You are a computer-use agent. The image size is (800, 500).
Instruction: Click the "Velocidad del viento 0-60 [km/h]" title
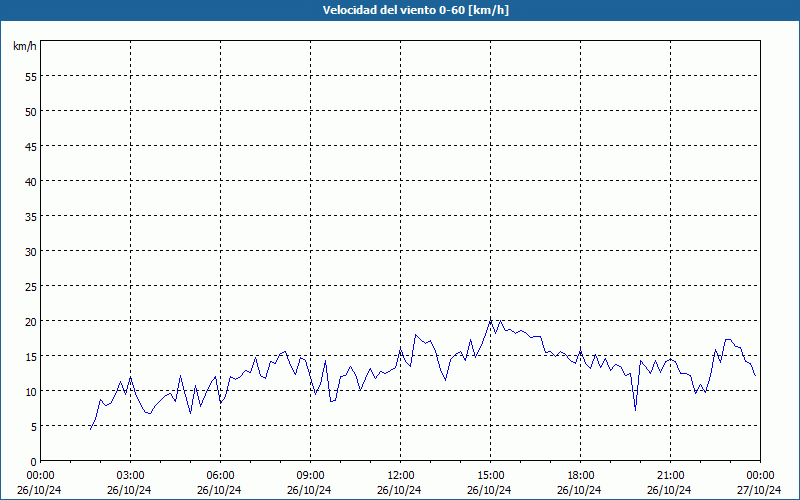[x=415, y=10]
